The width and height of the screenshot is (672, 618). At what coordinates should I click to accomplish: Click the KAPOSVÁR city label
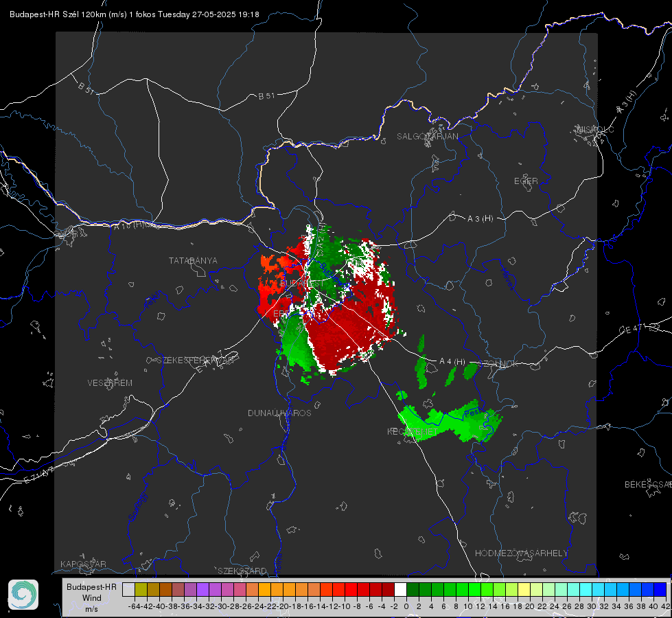coord(83,564)
